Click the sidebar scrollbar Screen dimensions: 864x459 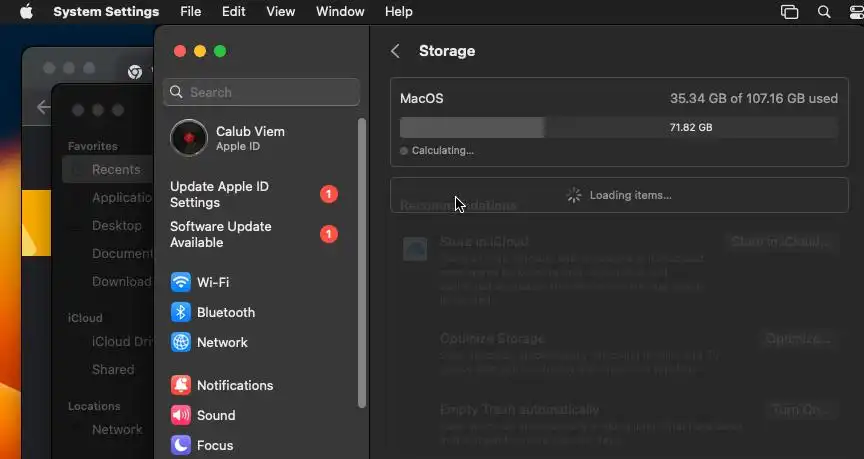362,260
